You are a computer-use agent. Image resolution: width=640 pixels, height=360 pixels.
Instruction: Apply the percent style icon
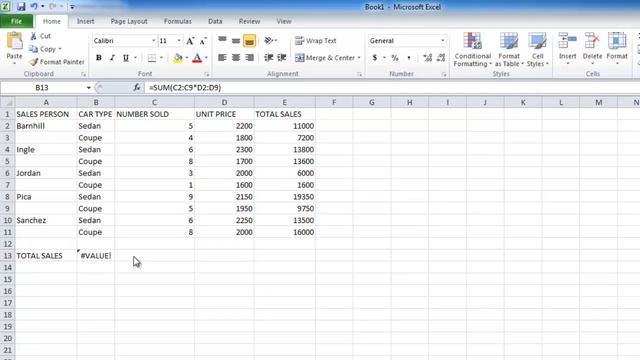click(395, 58)
